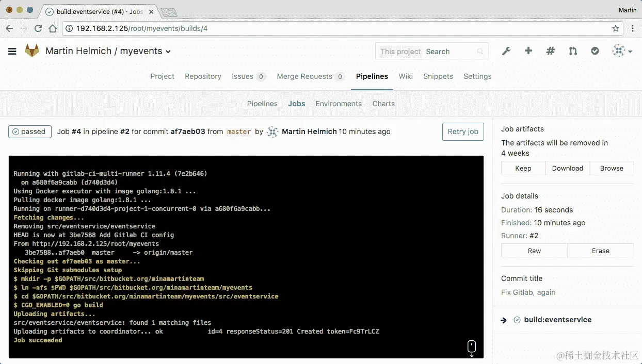Erase the job log
642x364 pixels.
click(x=601, y=251)
